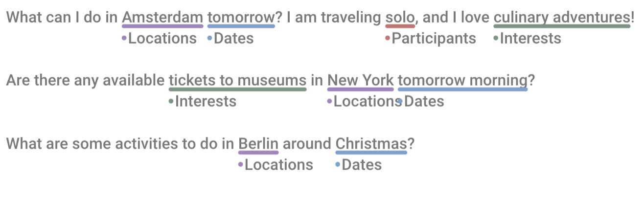Click the Locations label beneath Amsterdam
644x224 pixels.
tap(162, 38)
